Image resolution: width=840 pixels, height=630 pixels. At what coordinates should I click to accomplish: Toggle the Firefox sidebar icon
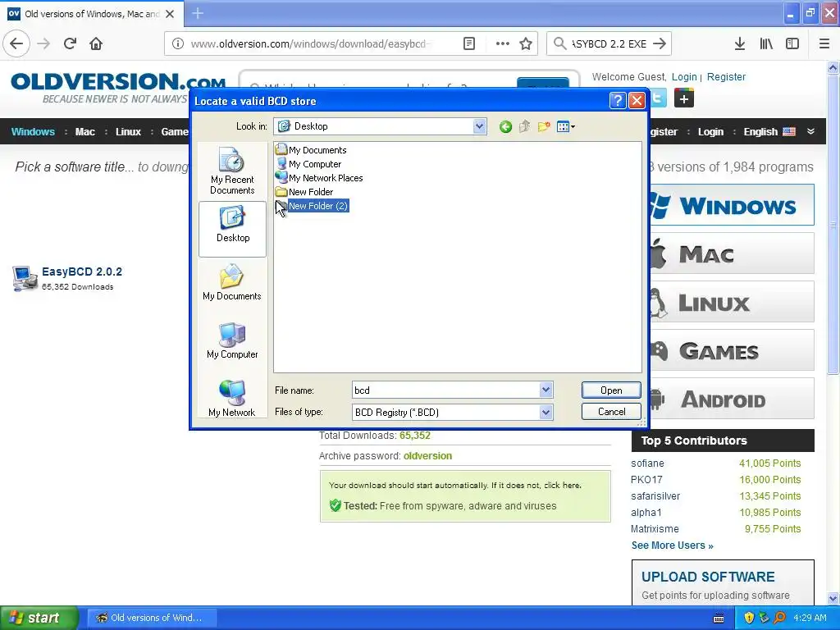pos(792,43)
